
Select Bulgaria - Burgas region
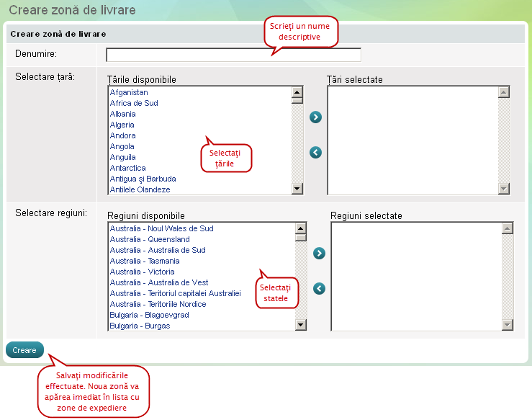coord(140,326)
